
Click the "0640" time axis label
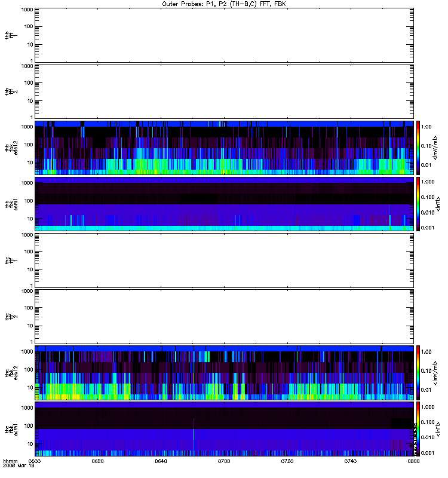(x=161, y=461)
